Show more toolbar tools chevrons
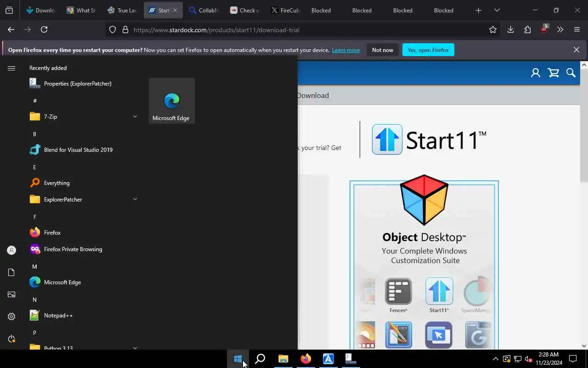588x368 pixels. [x=560, y=29]
